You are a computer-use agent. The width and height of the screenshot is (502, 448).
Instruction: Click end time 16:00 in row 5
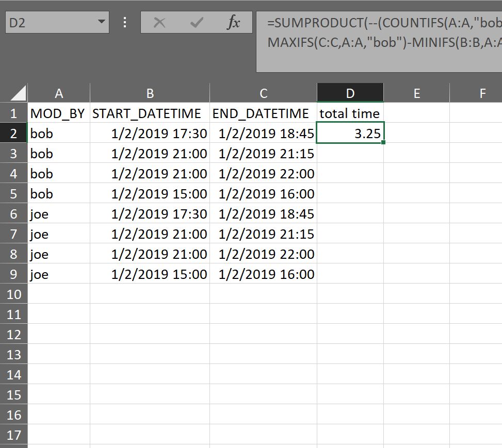[x=264, y=194]
